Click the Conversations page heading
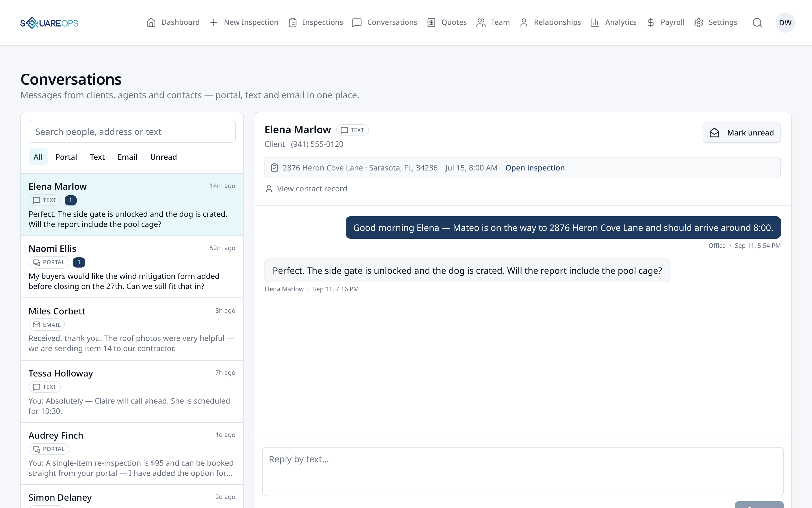 point(71,79)
